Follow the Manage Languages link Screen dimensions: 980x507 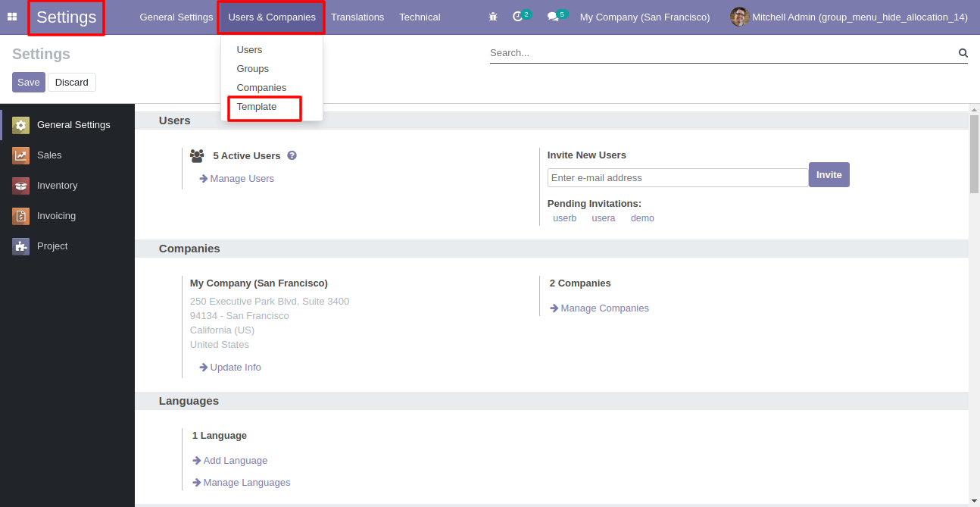[x=242, y=483]
